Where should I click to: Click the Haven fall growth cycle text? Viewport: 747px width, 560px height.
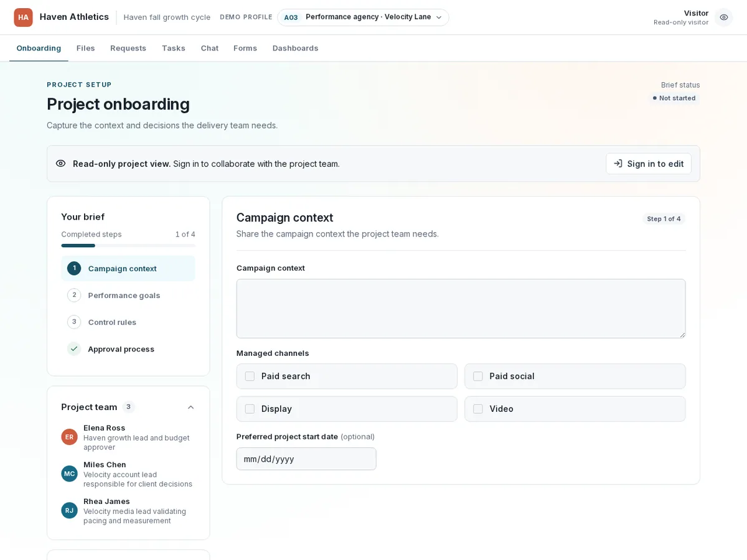pyautogui.click(x=167, y=17)
